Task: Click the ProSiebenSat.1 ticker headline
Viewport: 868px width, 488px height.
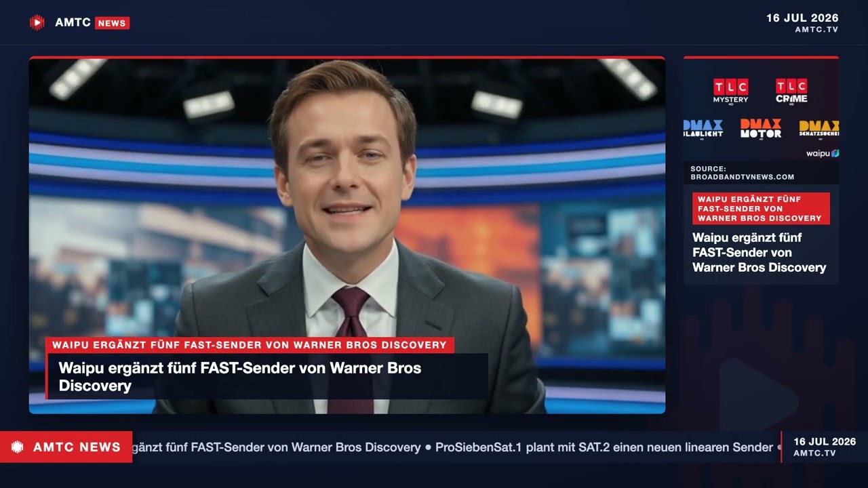Action: [x=604, y=447]
